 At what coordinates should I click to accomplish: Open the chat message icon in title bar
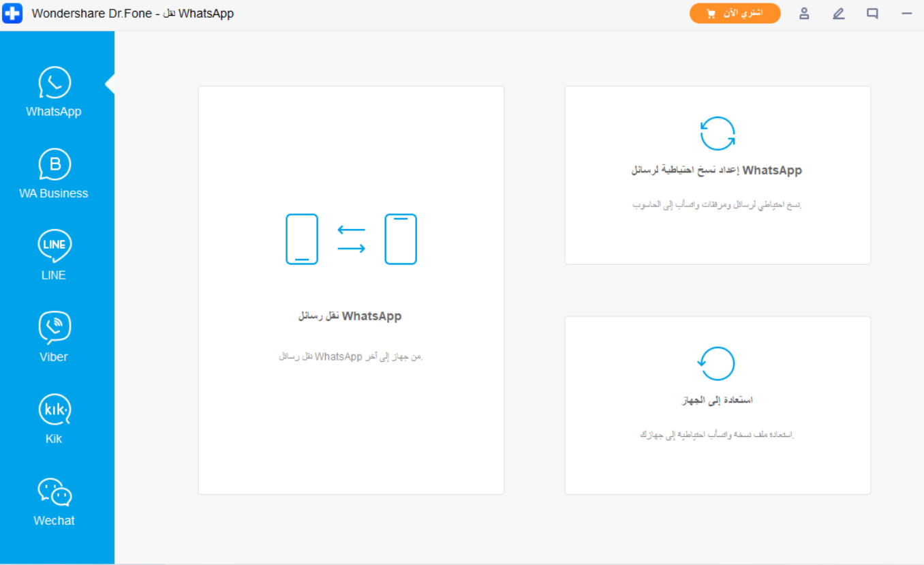point(872,14)
